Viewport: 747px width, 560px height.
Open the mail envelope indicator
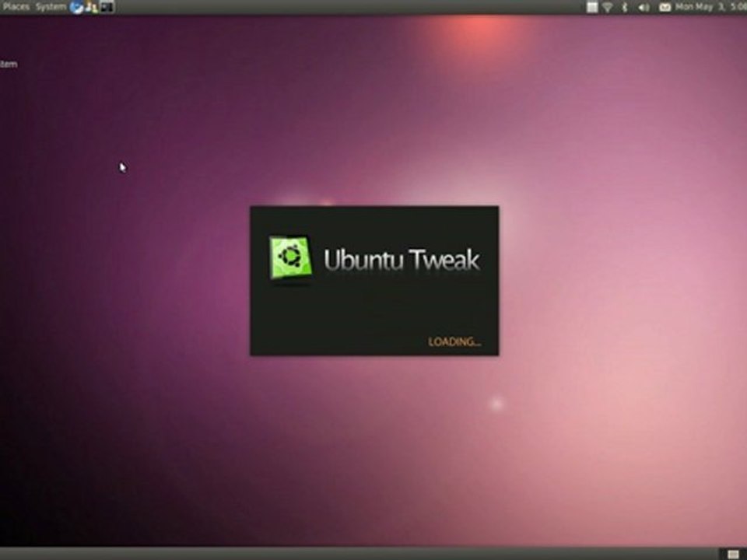click(665, 7)
